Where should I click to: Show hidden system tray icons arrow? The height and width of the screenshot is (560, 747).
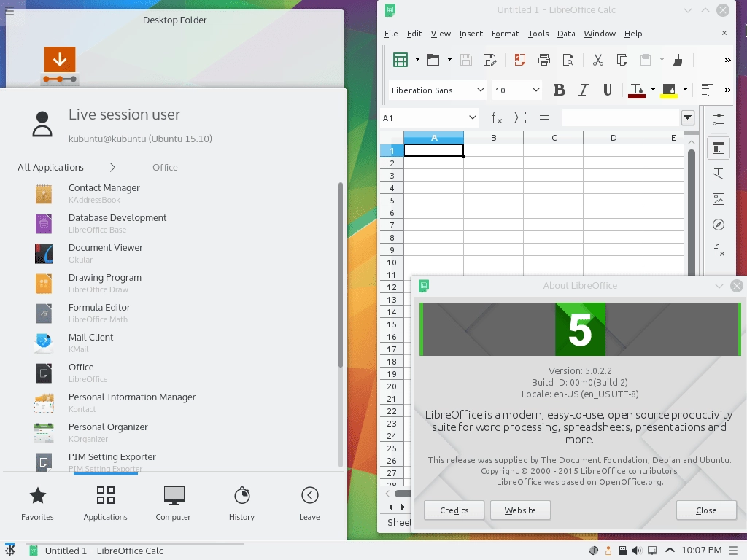[x=670, y=551]
